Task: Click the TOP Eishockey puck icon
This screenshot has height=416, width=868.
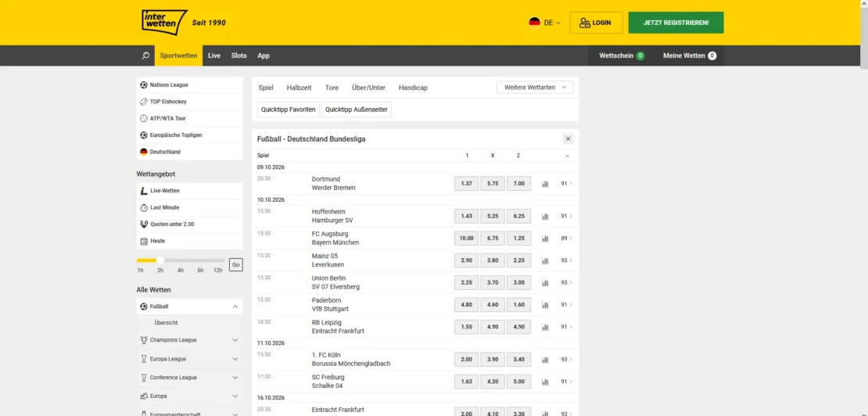Action: [x=144, y=102]
